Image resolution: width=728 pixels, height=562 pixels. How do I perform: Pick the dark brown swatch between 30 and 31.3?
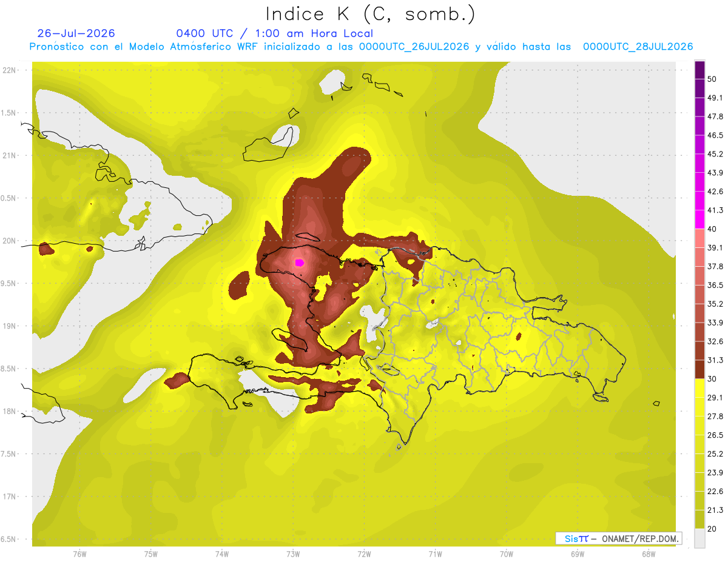coord(699,369)
